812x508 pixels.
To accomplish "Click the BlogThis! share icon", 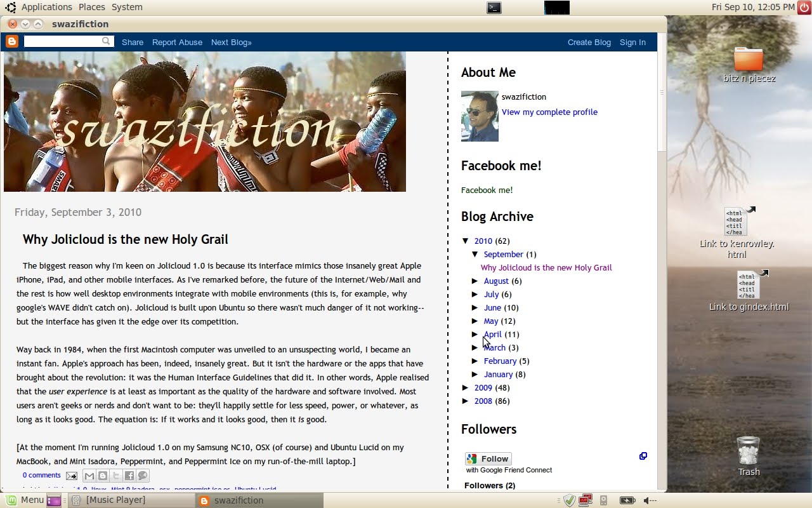I will 103,476.
